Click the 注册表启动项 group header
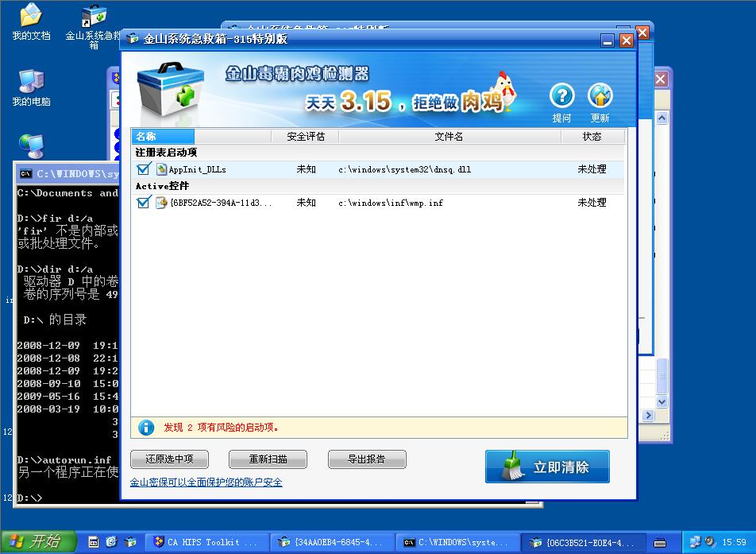The image size is (756, 554). [166, 153]
